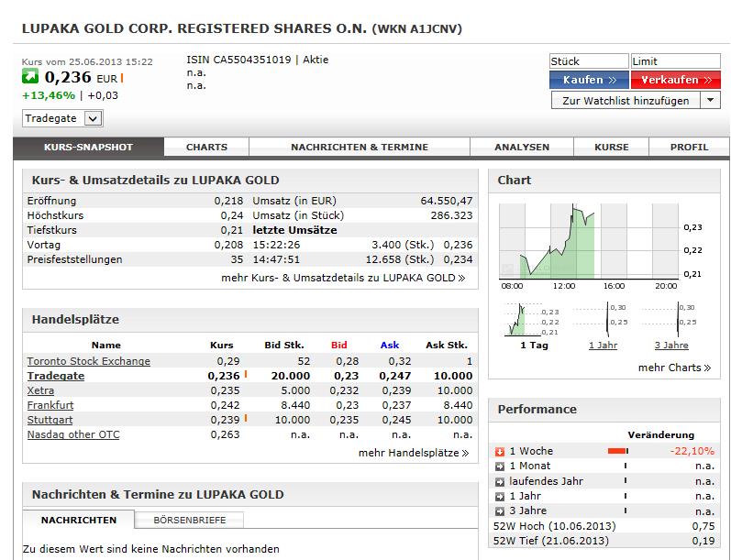Click the red 1 Woche performance arrow icon

click(500, 451)
